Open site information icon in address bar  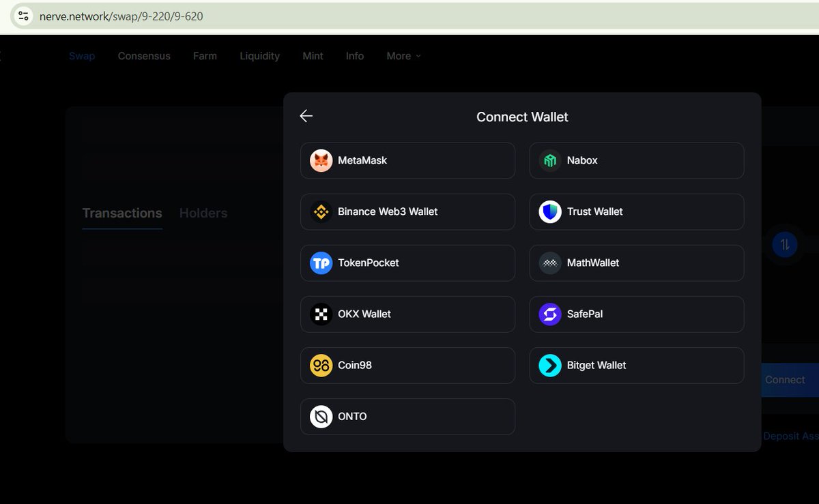23,16
